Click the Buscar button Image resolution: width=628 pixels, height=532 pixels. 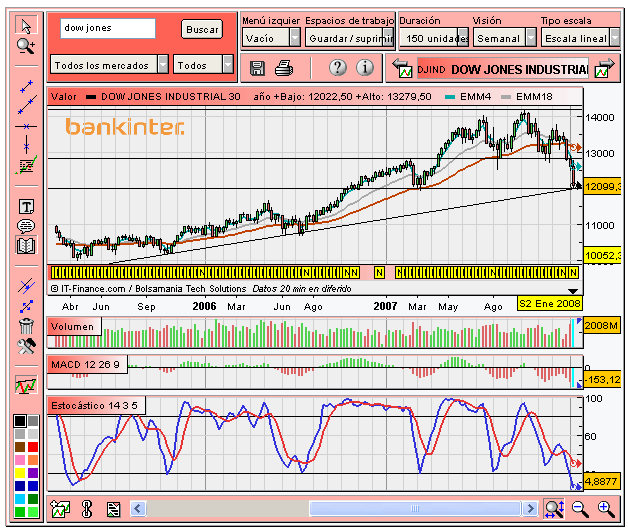click(x=202, y=29)
